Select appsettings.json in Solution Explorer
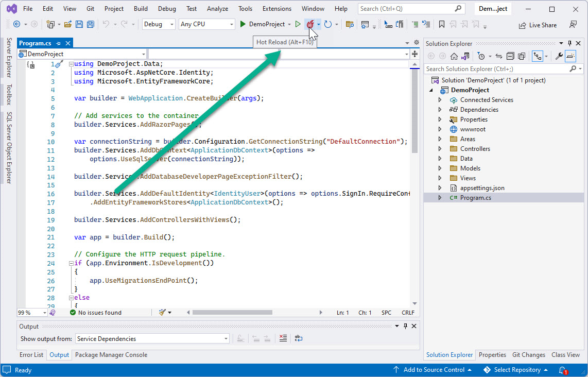 (x=482, y=188)
